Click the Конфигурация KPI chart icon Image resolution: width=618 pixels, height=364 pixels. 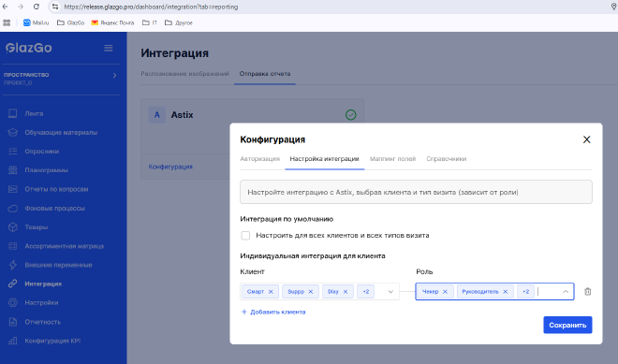click(x=12, y=341)
